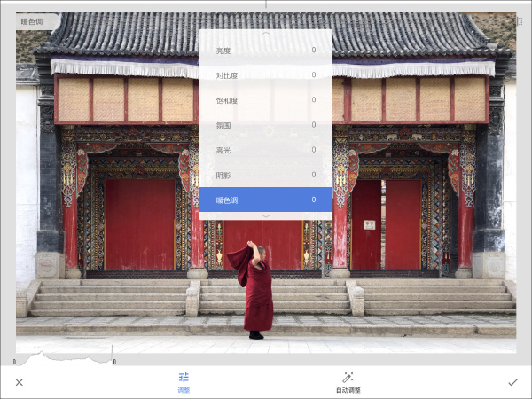This screenshot has height=399, width=532.
Task: Click the 0 value beside 亮度
Action: pos(313,51)
